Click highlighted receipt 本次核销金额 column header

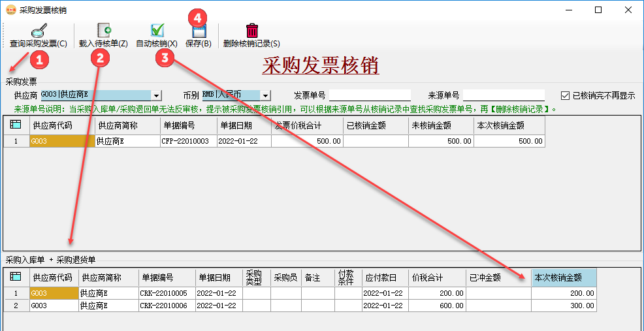[x=564, y=277]
